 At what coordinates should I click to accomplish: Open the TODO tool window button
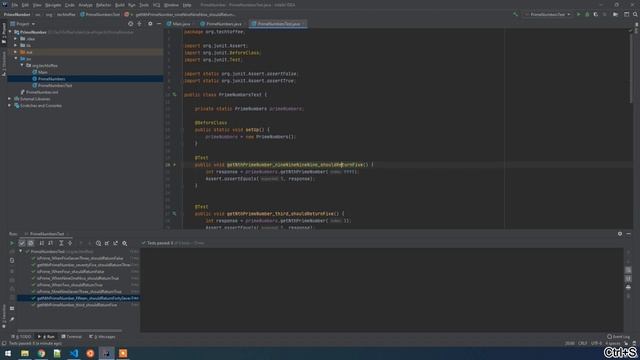click(22, 337)
